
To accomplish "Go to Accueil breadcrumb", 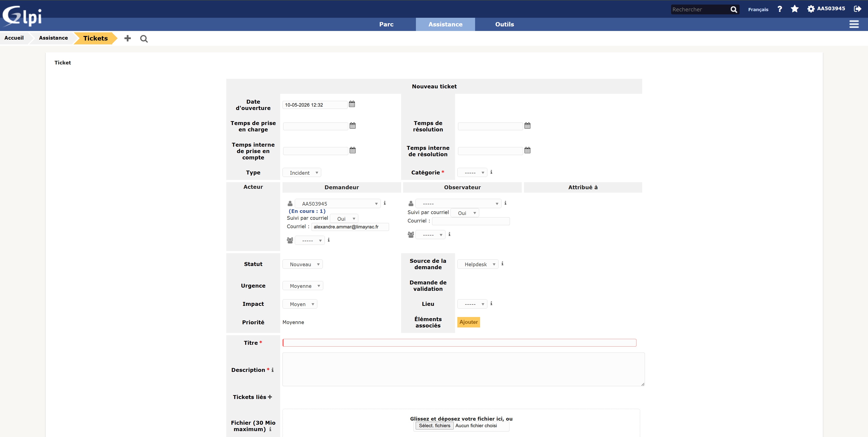I will tap(14, 38).
